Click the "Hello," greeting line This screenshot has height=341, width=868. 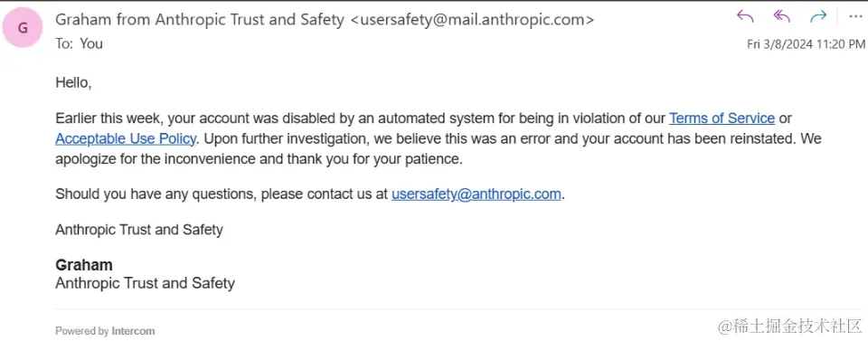pos(73,83)
